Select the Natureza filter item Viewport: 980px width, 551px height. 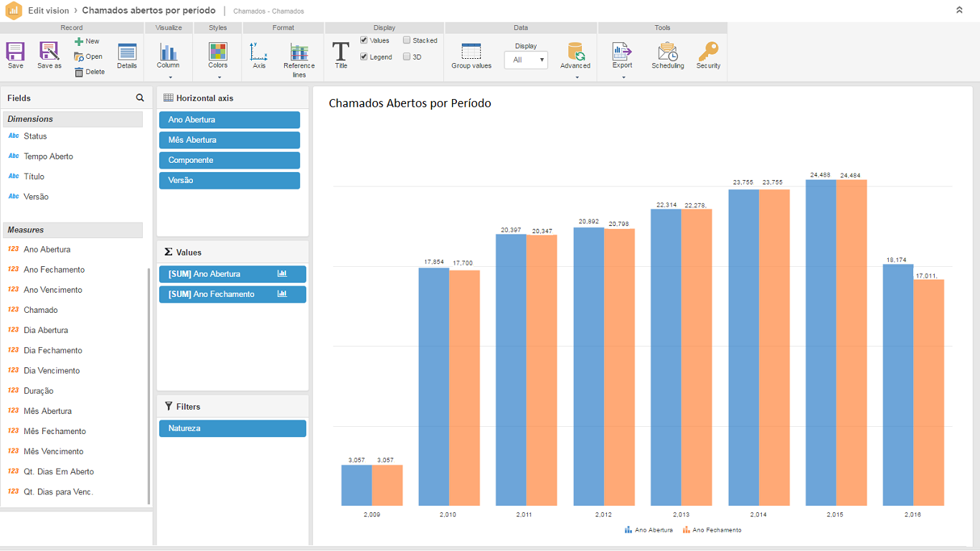coord(232,428)
